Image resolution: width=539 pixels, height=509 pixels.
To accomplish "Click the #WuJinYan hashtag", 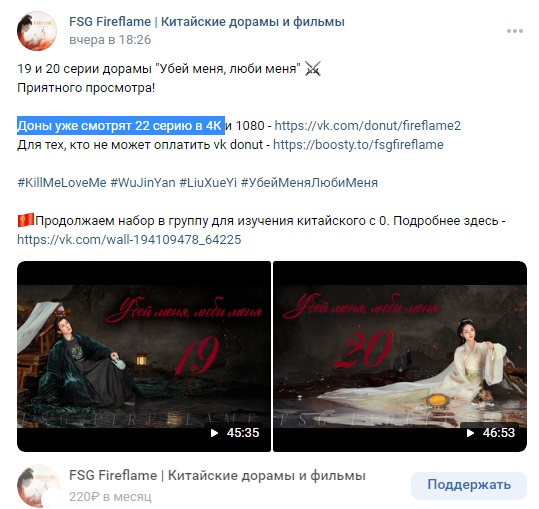I will [x=143, y=182].
